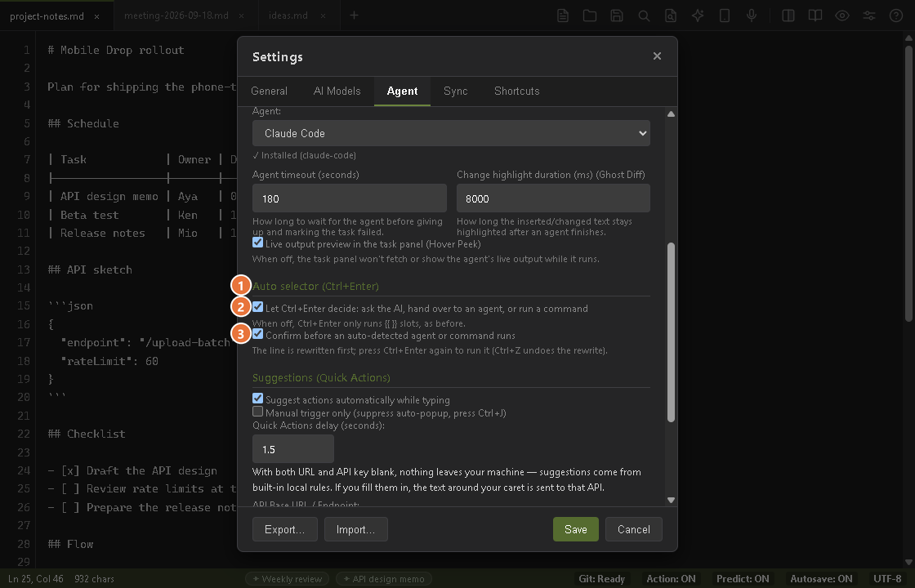
Task: Click the question mark help icon
Action: pyautogui.click(x=896, y=16)
